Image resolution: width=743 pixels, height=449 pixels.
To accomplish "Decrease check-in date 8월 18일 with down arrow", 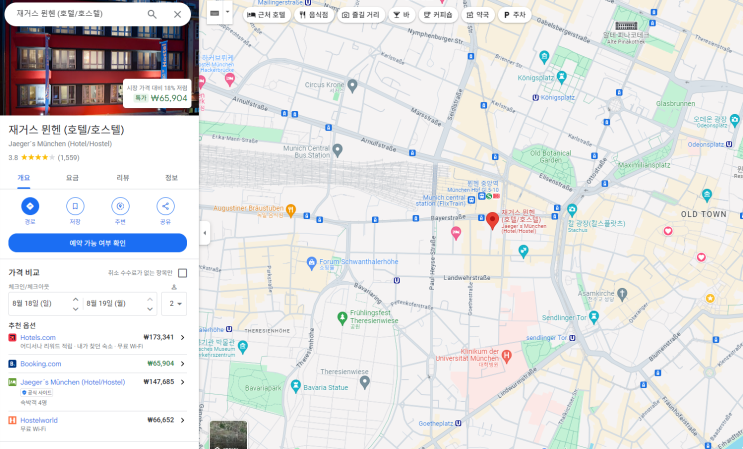I will coord(75,309).
